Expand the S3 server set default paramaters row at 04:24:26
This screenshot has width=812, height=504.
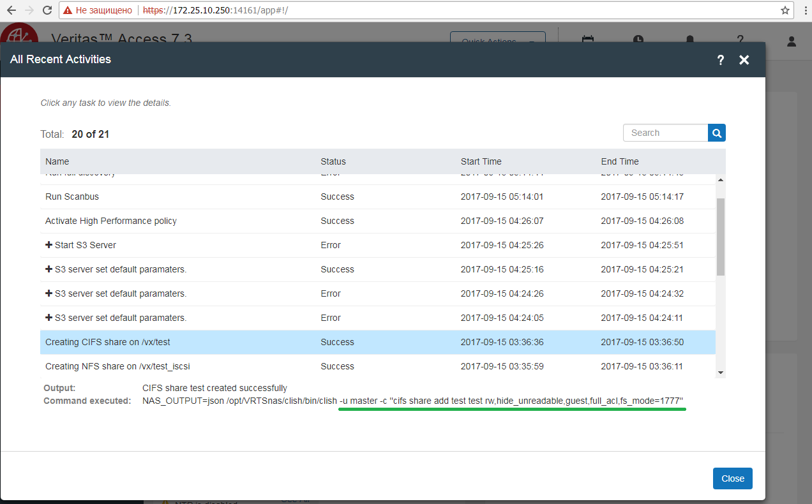pos(49,293)
